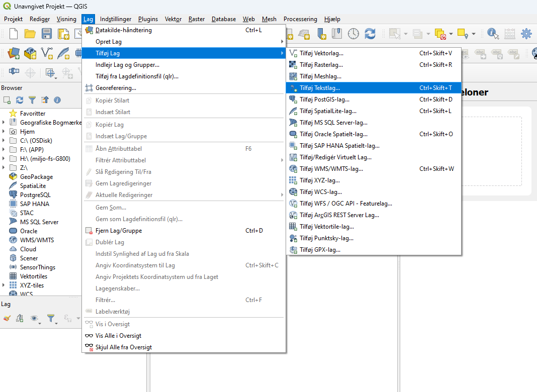Click Vis Alle i Oversigt entry
The image size is (537, 392).
184,336
